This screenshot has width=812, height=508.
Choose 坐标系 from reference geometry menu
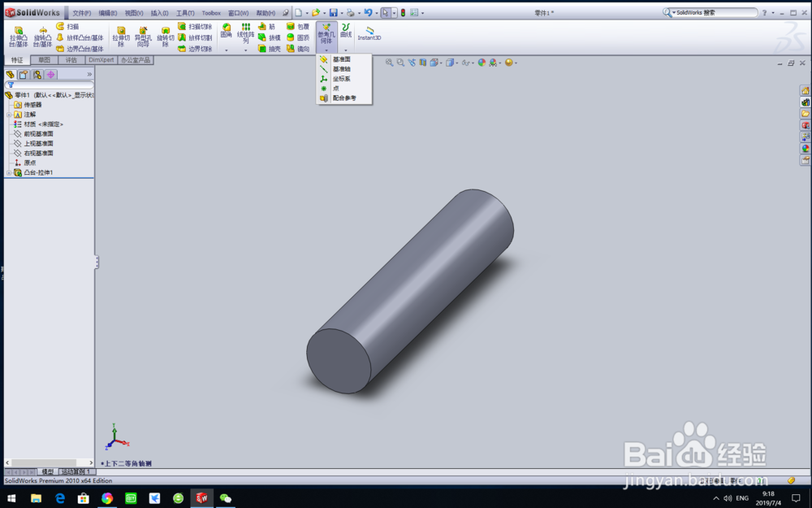(x=343, y=79)
